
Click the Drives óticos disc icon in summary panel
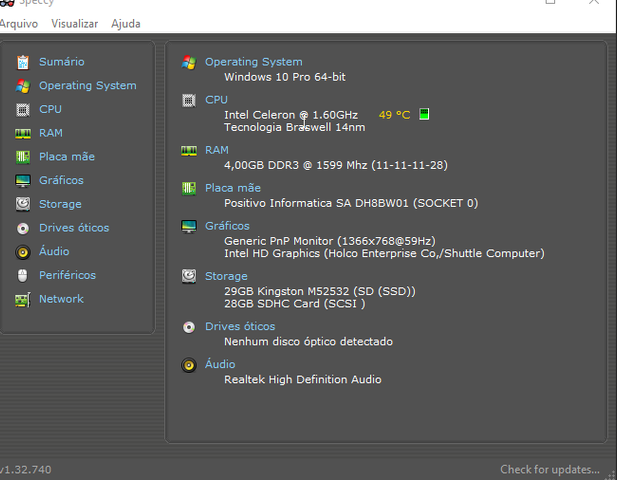point(189,327)
